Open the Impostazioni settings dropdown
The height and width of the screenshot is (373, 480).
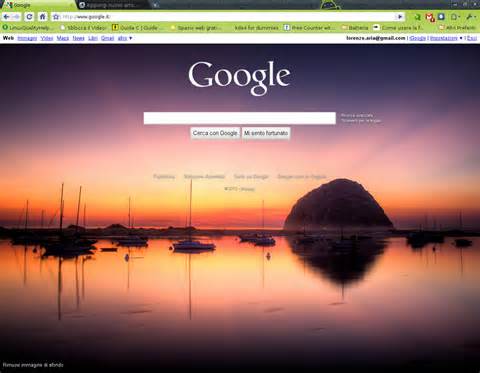point(461,38)
